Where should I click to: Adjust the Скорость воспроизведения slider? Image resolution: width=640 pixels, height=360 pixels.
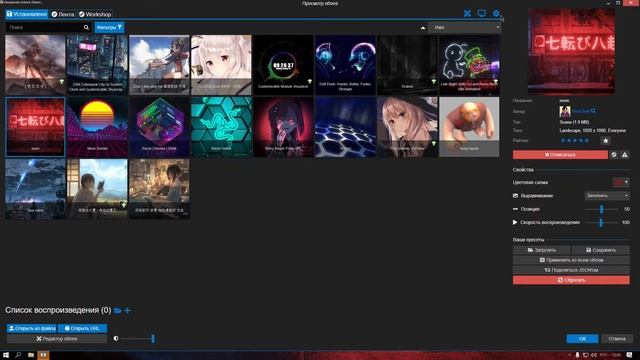click(x=601, y=222)
